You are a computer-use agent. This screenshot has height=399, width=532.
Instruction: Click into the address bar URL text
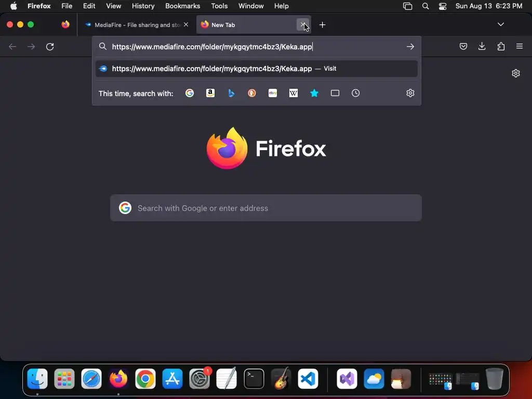coord(212,47)
